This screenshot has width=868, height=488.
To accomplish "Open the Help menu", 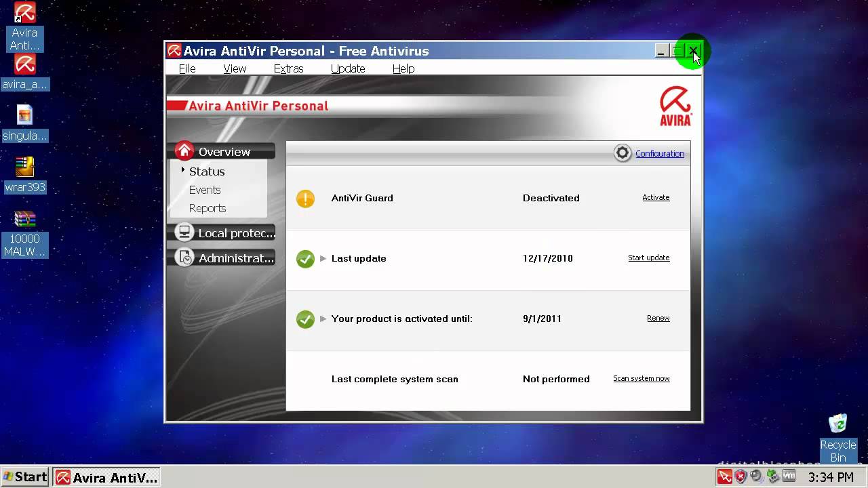I will (403, 68).
